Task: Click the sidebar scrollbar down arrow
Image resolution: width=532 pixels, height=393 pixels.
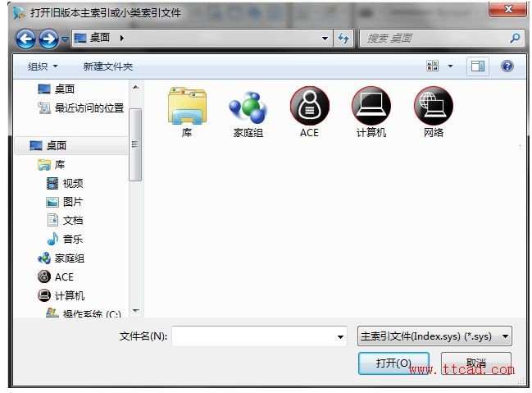Action: (x=136, y=311)
